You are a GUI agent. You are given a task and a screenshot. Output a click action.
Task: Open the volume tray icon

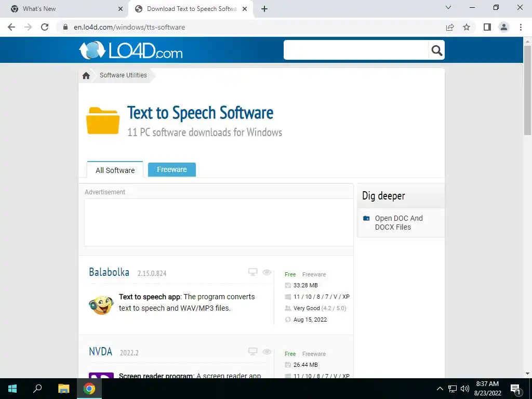(x=465, y=389)
